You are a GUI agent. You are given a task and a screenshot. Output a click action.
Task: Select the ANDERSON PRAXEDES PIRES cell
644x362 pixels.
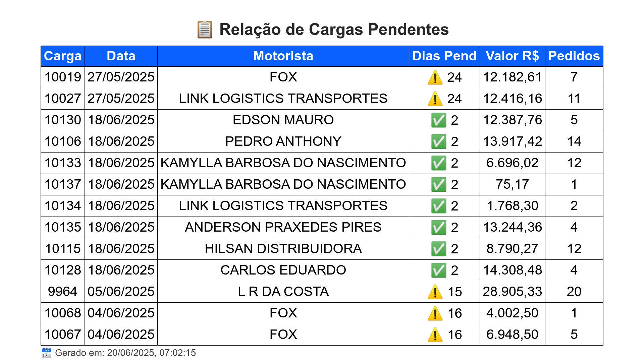[283, 227]
